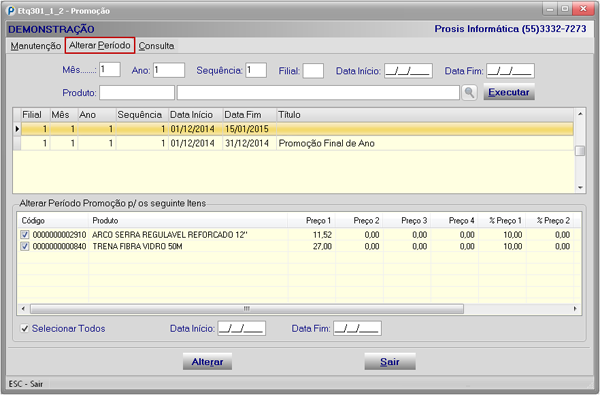
Task: Click the product search magnifier icon
Action: (x=469, y=93)
